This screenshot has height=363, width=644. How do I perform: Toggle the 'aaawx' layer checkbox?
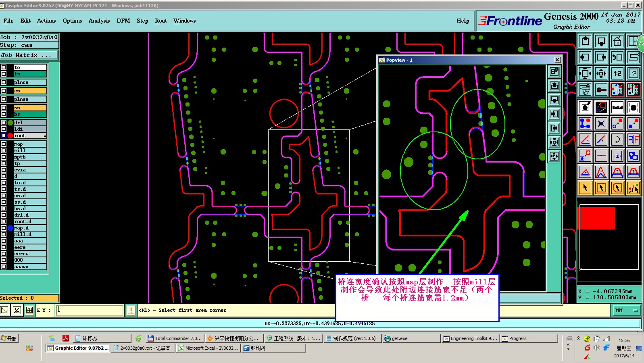tap(4, 267)
